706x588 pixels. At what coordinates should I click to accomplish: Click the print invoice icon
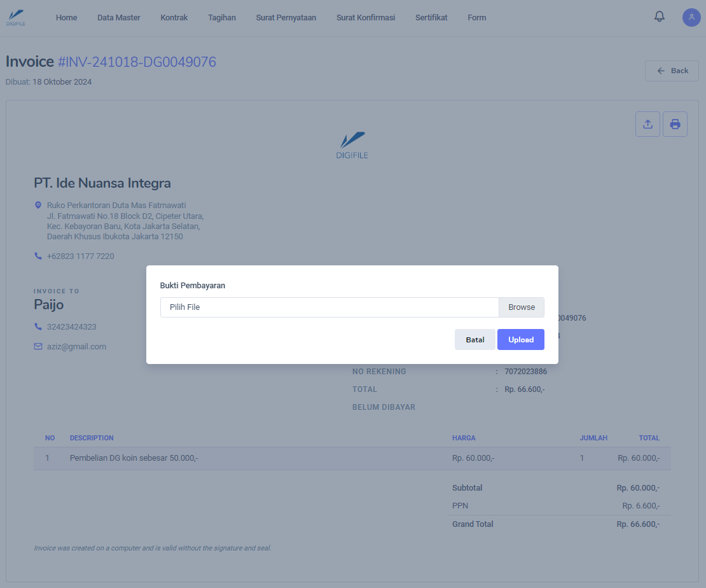tap(675, 124)
